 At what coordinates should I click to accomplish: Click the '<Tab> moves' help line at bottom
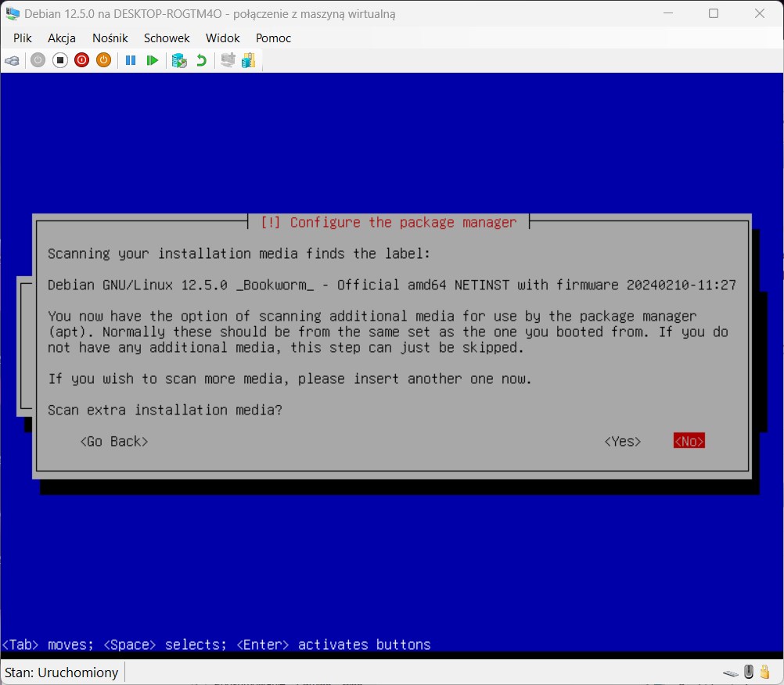[216, 645]
